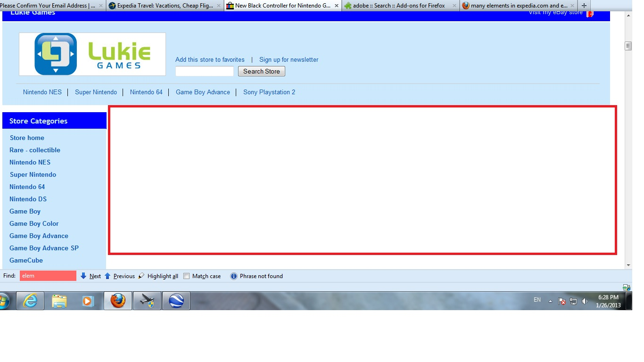
Task: Go to Store home category
Action: coord(27,138)
